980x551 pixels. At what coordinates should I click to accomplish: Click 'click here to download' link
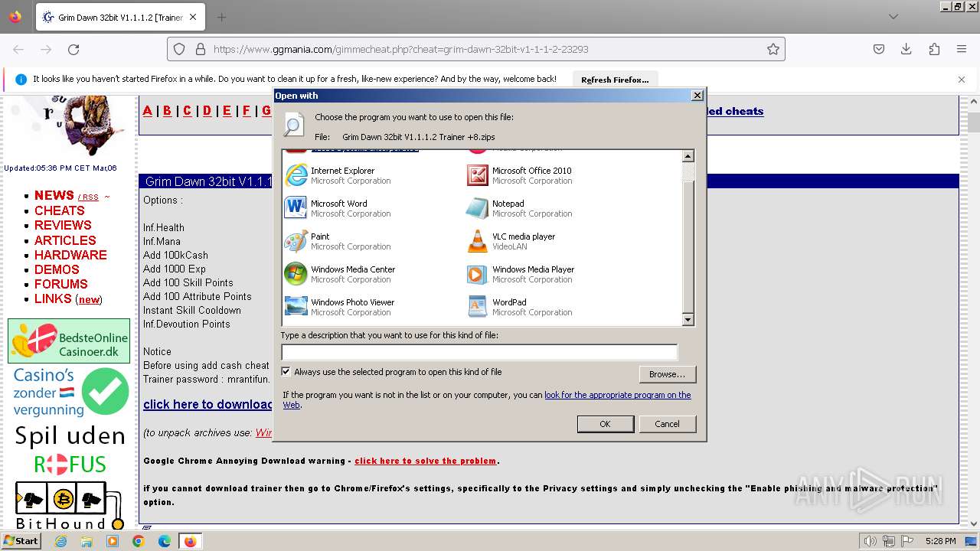click(207, 404)
